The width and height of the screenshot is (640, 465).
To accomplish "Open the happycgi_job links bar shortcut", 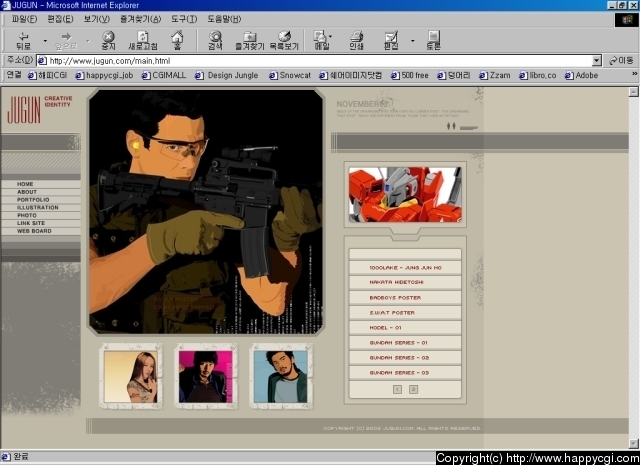I will tap(104, 76).
